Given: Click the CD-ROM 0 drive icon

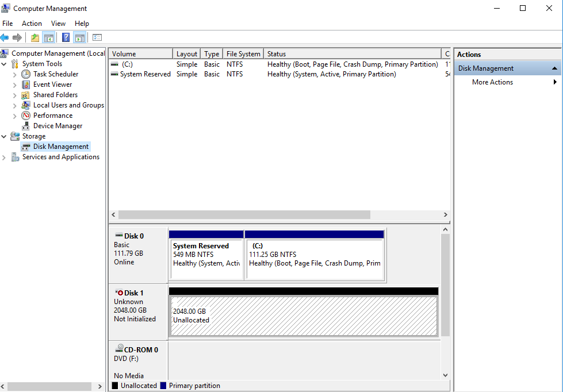Looking at the screenshot, I should click(119, 348).
